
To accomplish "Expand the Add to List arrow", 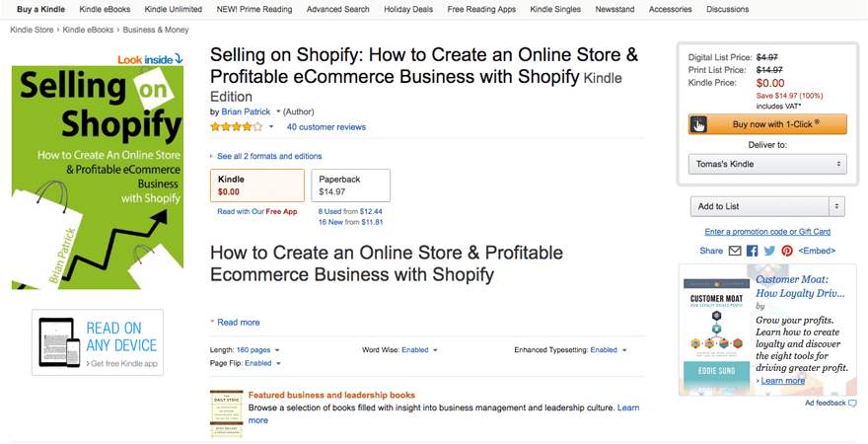I will pos(837,206).
